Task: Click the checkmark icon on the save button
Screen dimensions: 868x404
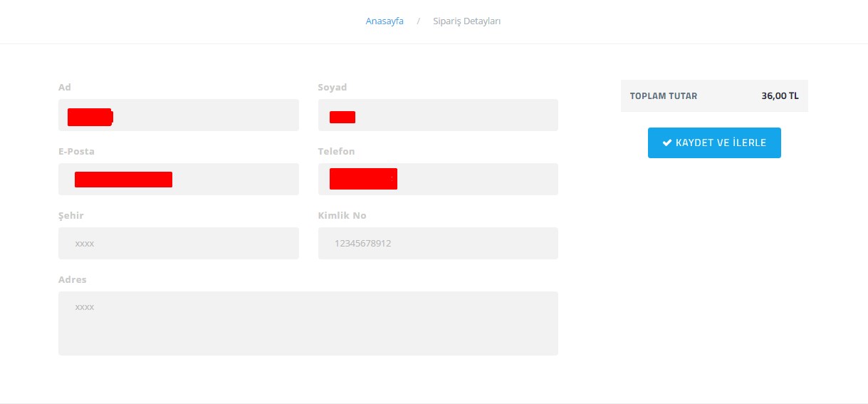Action: coord(667,143)
